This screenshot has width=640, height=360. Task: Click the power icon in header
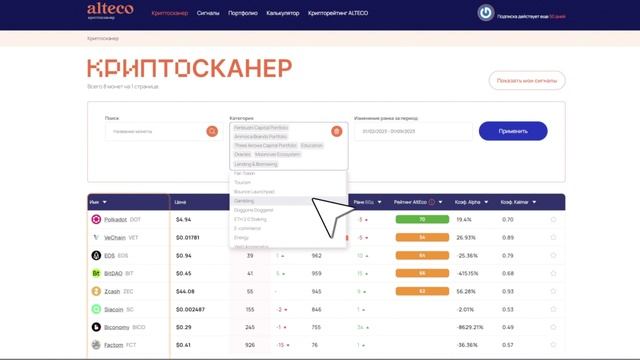(486, 13)
